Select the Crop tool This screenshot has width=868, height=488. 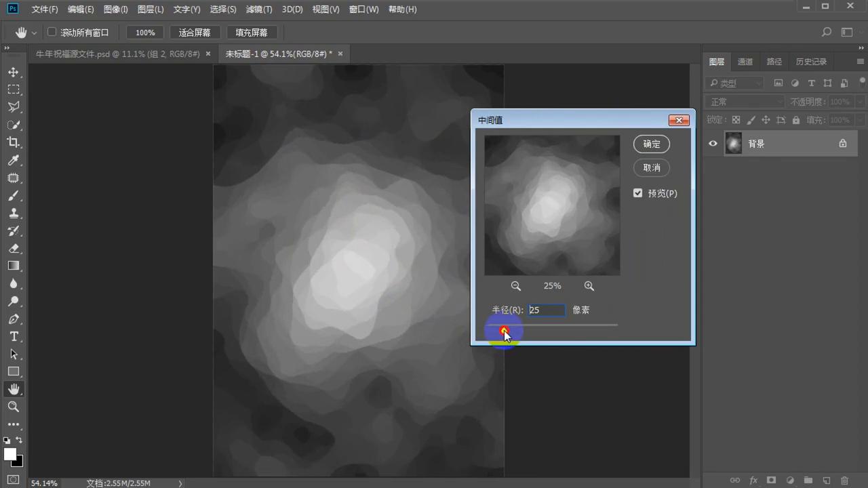click(x=14, y=142)
